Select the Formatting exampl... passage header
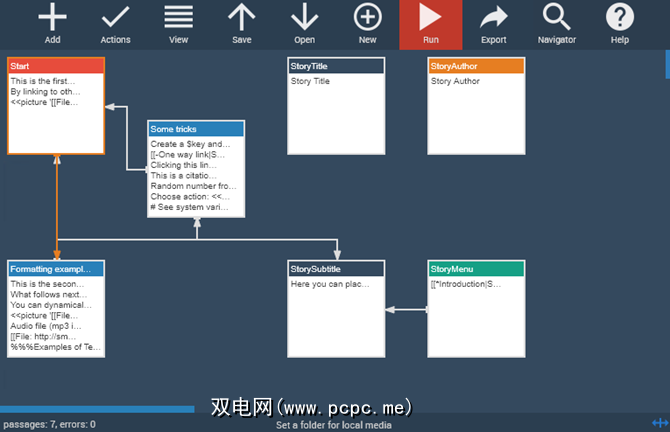The width and height of the screenshot is (670, 432). pos(56,269)
